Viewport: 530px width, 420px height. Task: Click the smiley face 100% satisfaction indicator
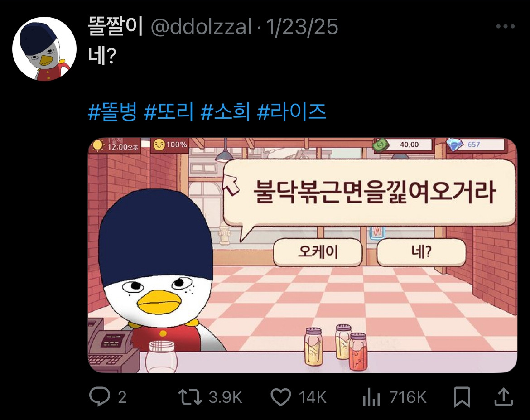170,145
